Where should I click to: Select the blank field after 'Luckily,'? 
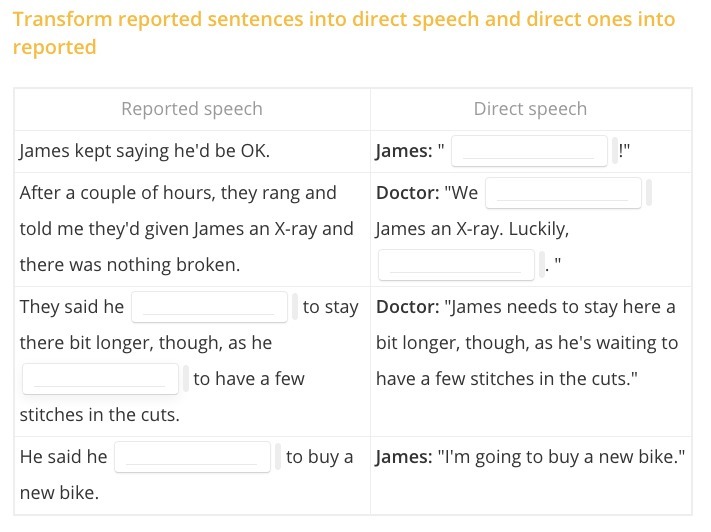click(x=456, y=265)
